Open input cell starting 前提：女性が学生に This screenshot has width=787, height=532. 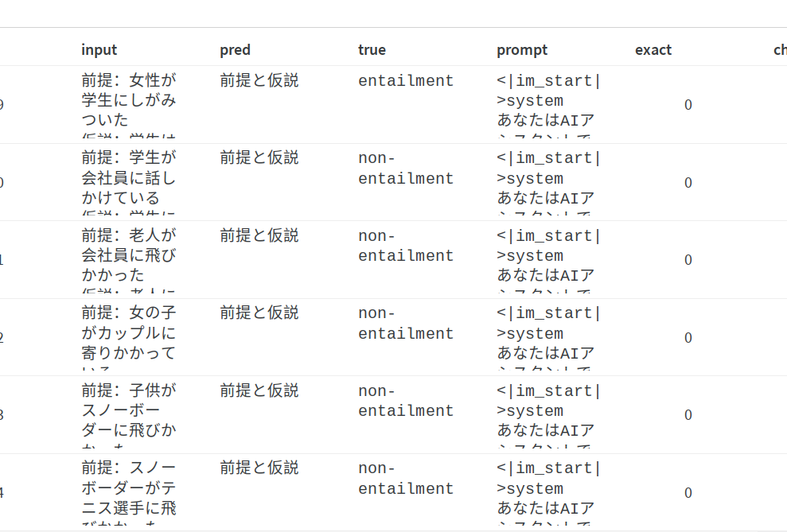(129, 101)
